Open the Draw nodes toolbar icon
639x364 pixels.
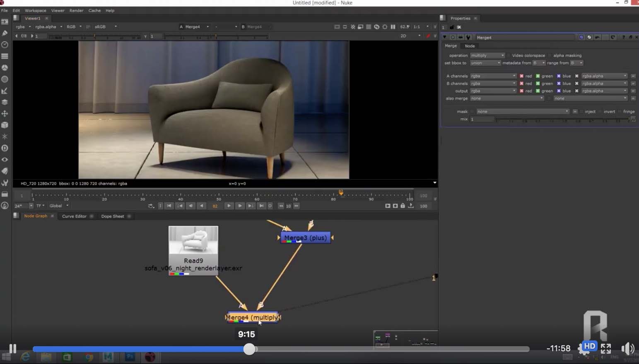(5, 33)
